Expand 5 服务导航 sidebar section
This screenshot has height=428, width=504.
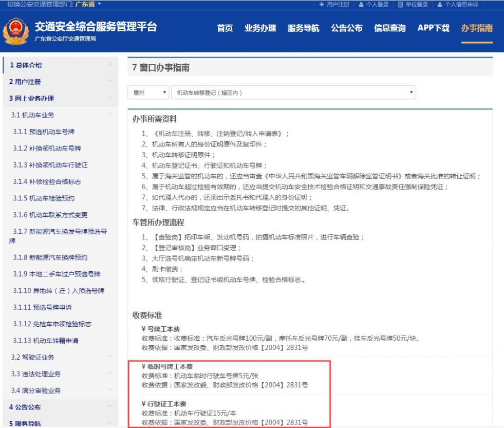pyautogui.click(x=61, y=423)
